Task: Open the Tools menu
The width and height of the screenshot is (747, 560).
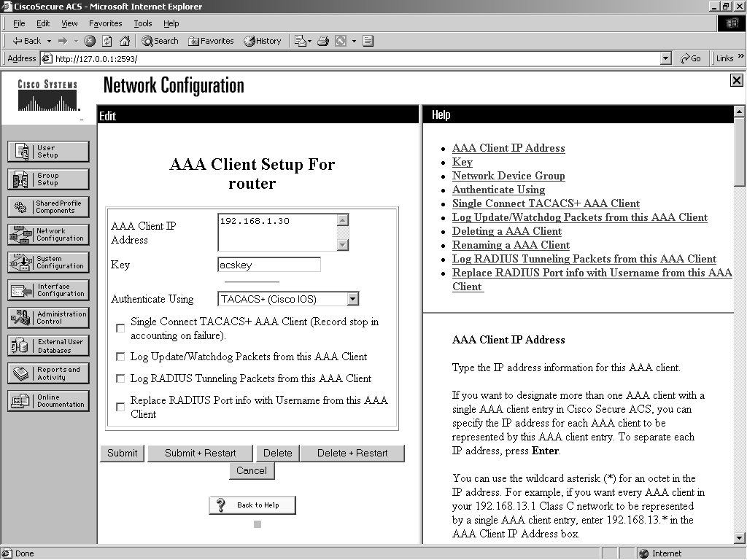Action: coord(142,23)
